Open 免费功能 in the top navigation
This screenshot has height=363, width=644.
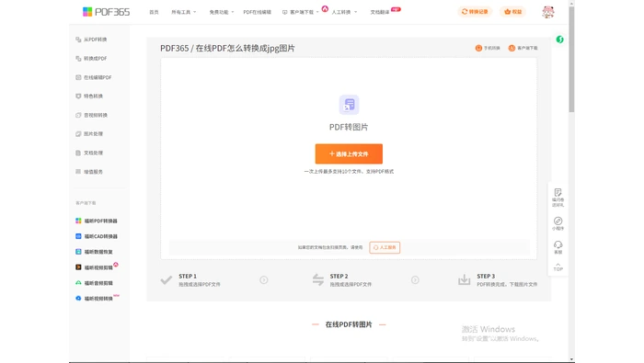tap(219, 12)
